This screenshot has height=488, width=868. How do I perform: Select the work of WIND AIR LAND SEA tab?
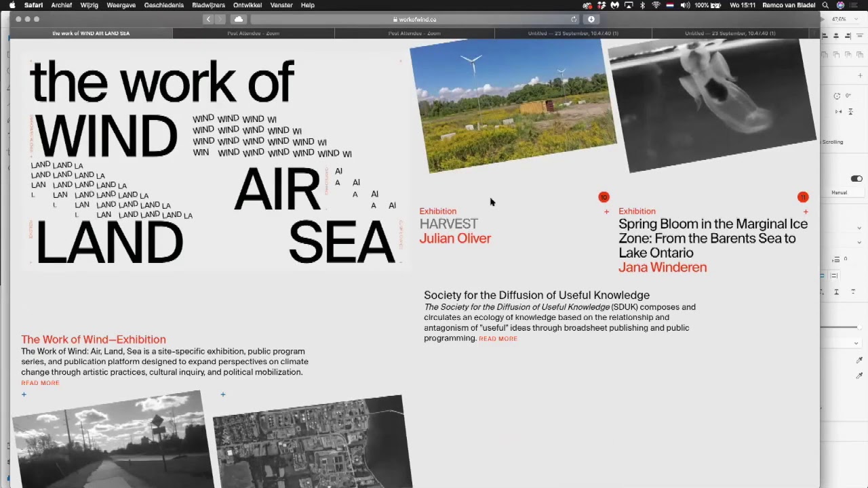[92, 33]
